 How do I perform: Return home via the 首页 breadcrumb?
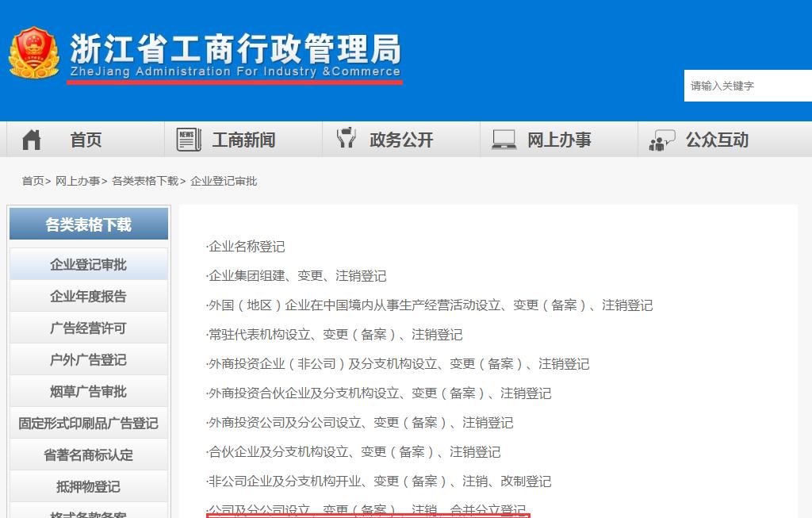click(x=33, y=181)
